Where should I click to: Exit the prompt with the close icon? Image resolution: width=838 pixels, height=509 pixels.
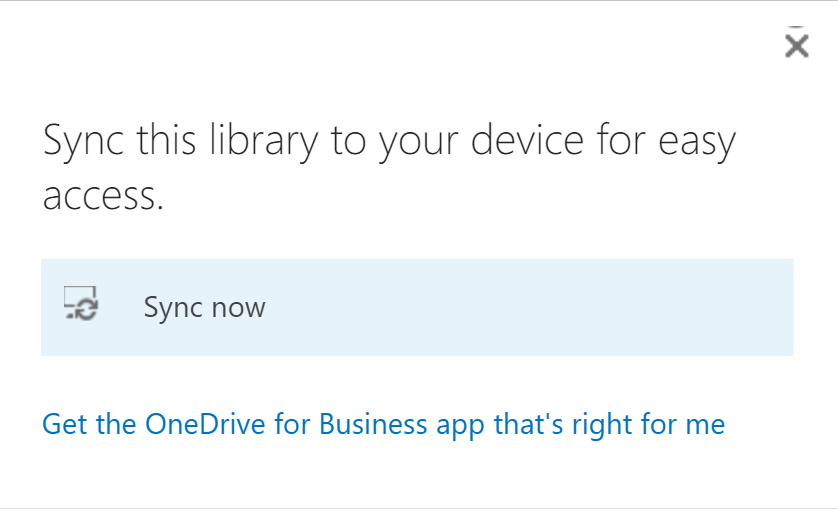(x=796, y=45)
